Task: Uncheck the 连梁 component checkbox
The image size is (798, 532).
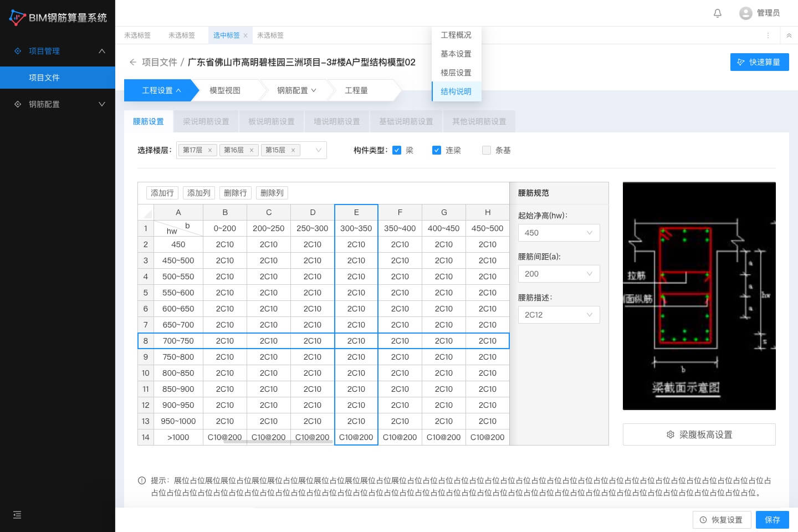Action: 437,150
